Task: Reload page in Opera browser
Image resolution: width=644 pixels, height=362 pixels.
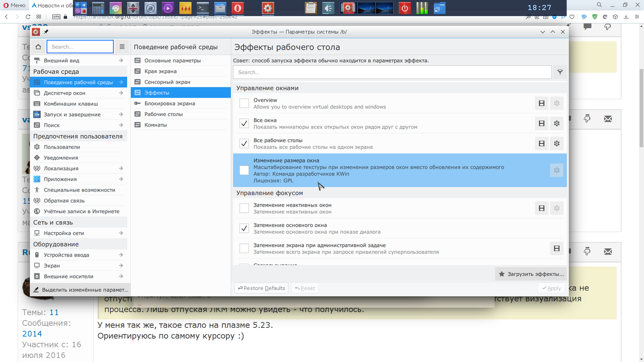Action: tap(27, 17)
